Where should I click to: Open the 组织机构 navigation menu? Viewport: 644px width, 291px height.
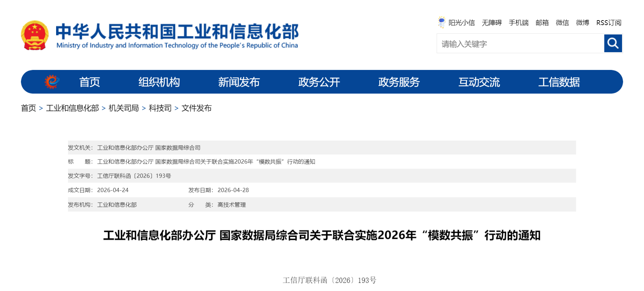click(159, 82)
